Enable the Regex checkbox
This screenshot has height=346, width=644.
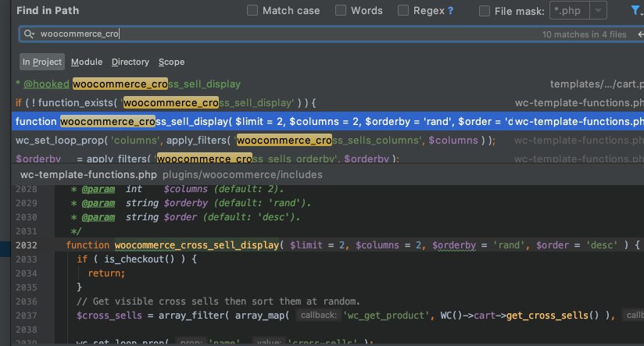403,10
